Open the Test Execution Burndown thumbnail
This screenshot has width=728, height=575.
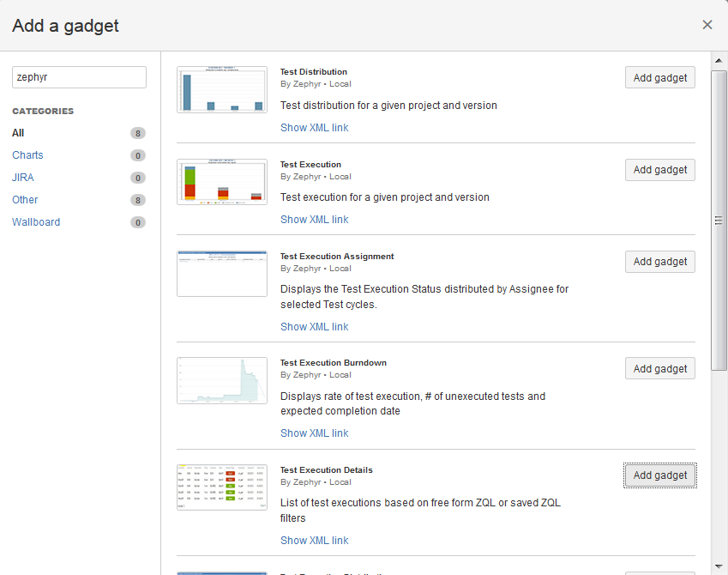pyautogui.click(x=222, y=380)
